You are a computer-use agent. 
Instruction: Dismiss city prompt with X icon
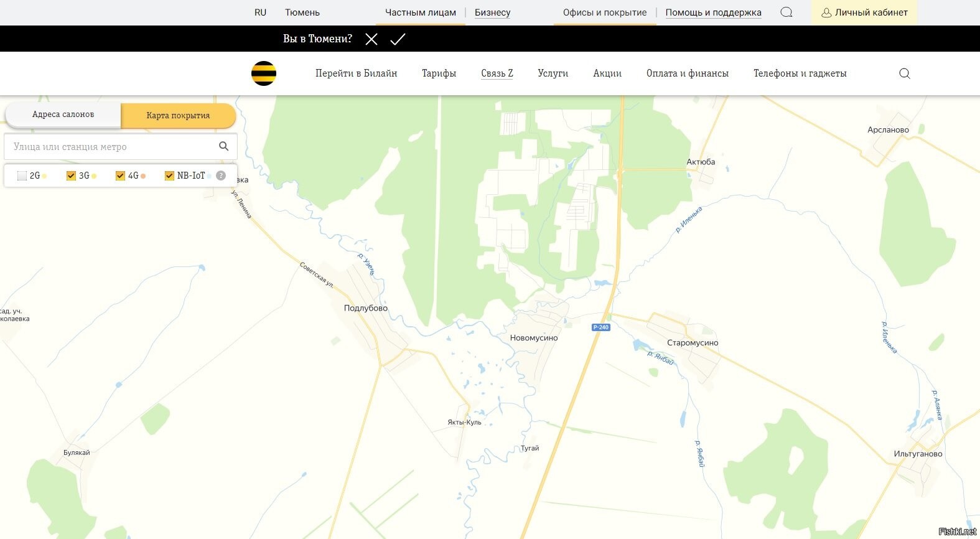[371, 39]
